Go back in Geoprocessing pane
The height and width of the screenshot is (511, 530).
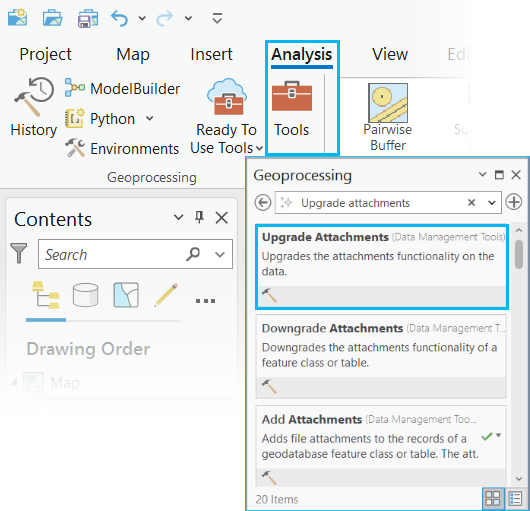coord(263,203)
